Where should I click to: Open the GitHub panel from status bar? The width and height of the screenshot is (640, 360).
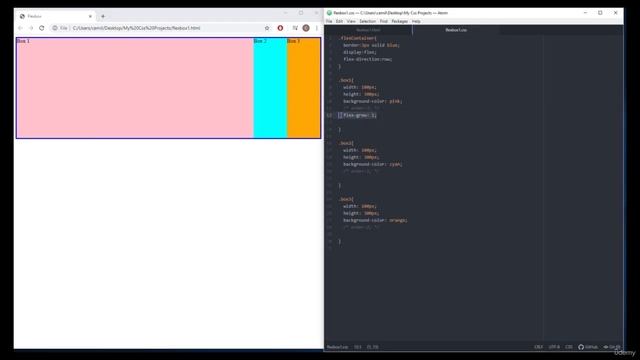point(588,347)
